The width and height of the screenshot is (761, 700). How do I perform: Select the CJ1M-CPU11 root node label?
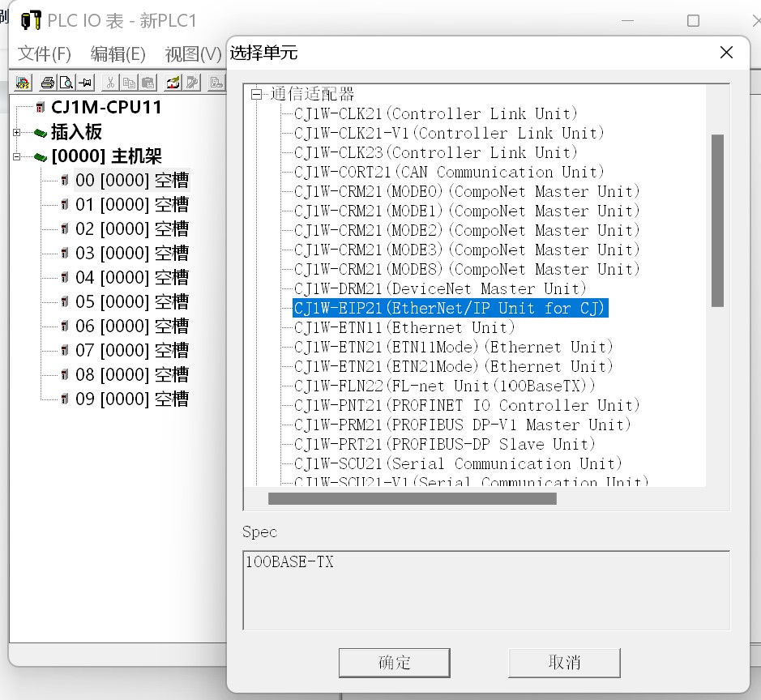[x=106, y=107]
